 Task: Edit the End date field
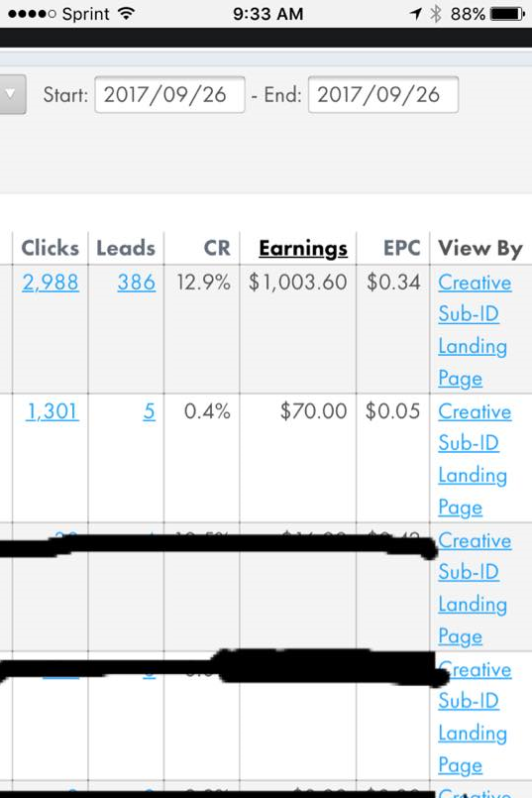(383, 94)
